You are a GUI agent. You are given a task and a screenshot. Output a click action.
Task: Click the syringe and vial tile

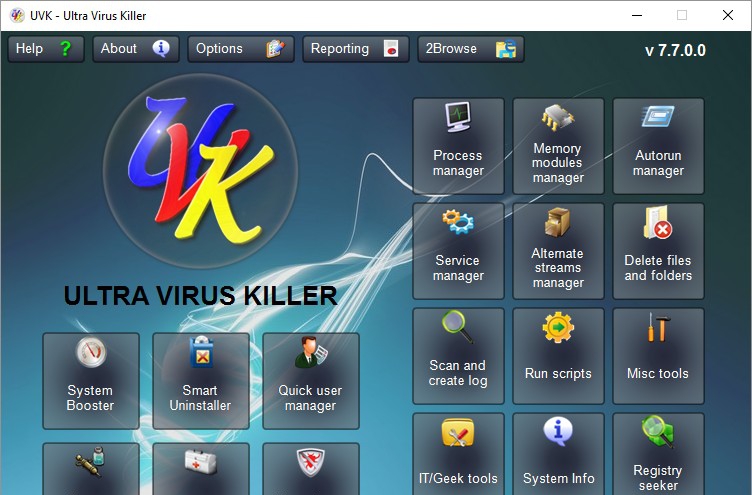coord(91,469)
